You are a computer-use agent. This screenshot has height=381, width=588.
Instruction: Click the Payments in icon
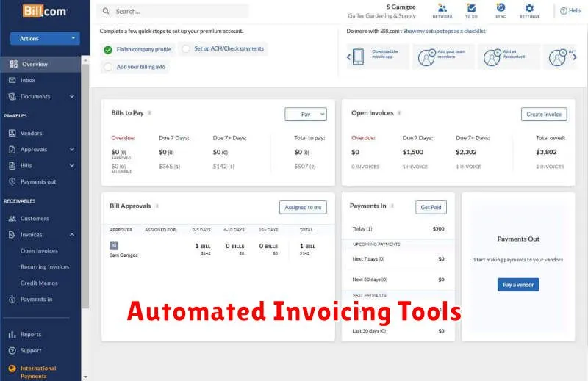pyautogui.click(x=12, y=299)
